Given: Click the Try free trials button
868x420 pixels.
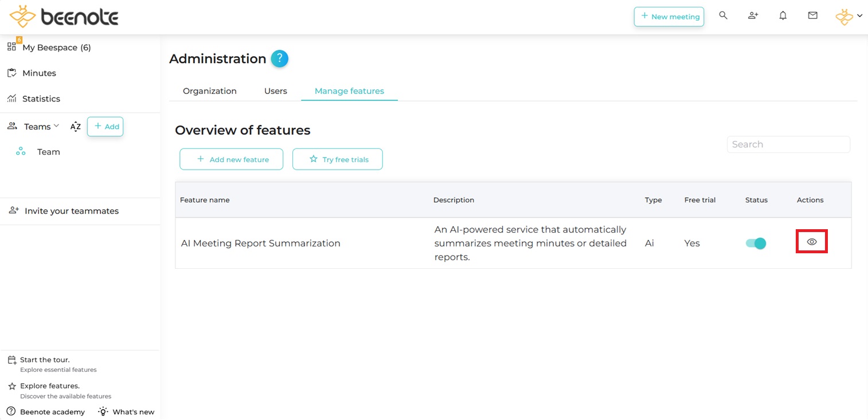Looking at the screenshot, I should point(337,159).
